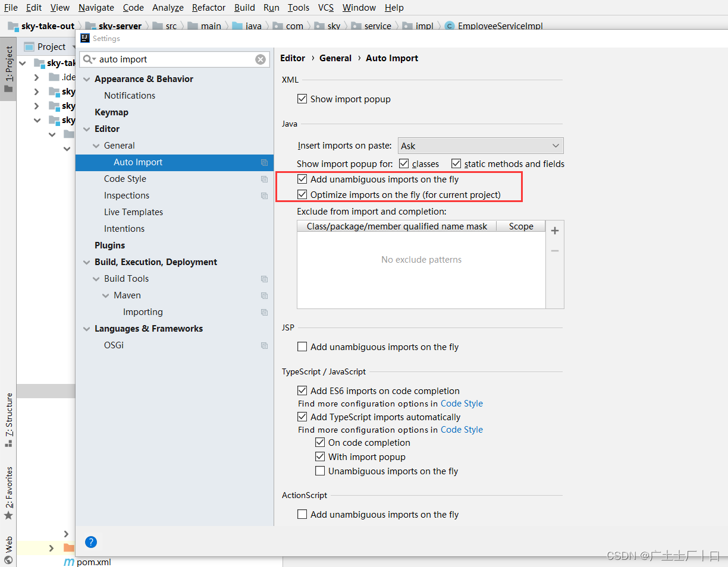Image resolution: width=728 pixels, height=567 pixels.
Task: Select Live Templates settings page
Action: click(133, 212)
